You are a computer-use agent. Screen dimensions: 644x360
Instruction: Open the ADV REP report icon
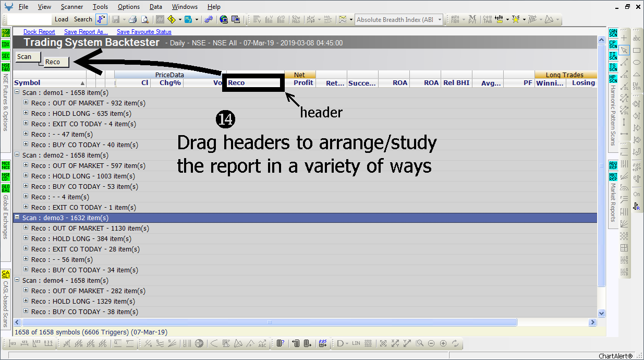613,166
